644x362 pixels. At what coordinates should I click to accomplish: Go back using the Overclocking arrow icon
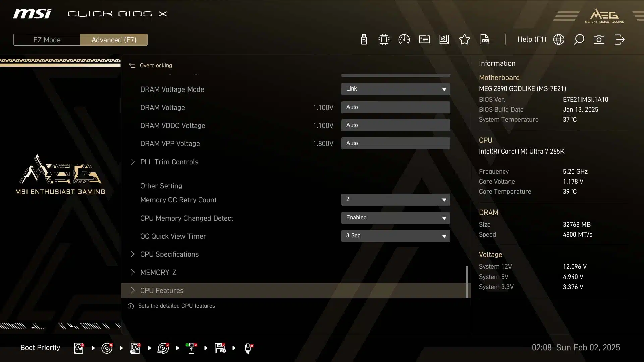tap(132, 65)
